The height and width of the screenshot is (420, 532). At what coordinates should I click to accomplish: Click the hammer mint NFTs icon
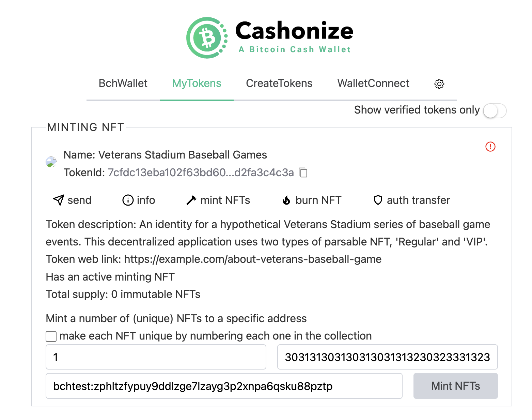(191, 200)
